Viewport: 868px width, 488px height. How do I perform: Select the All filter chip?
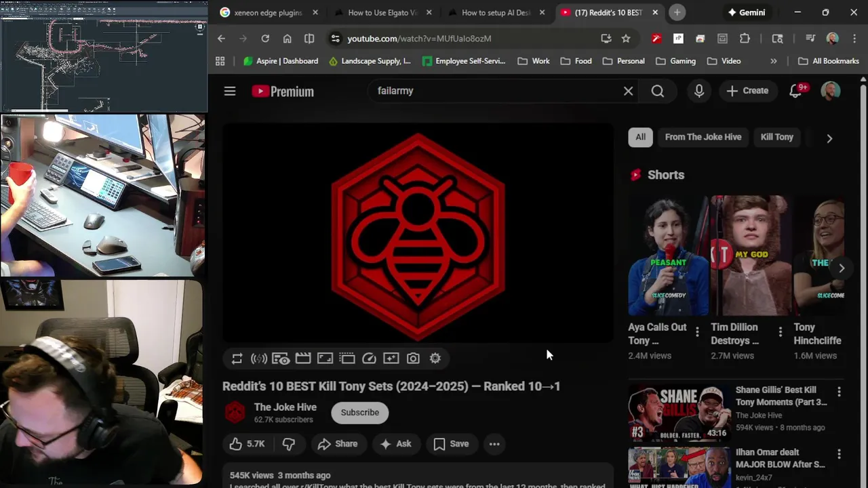click(x=641, y=137)
